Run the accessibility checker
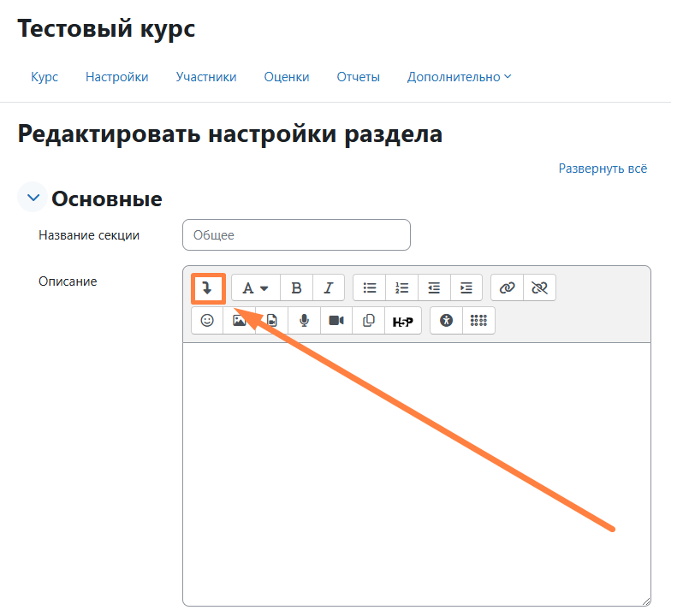This screenshot has width=689, height=616. pyautogui.click(x=446, y=321)
